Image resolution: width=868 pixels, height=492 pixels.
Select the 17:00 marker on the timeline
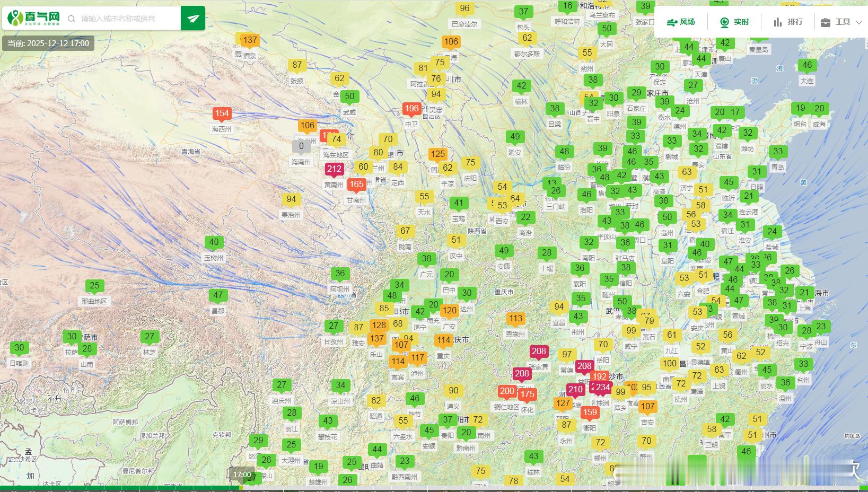(x=242, y=475)
